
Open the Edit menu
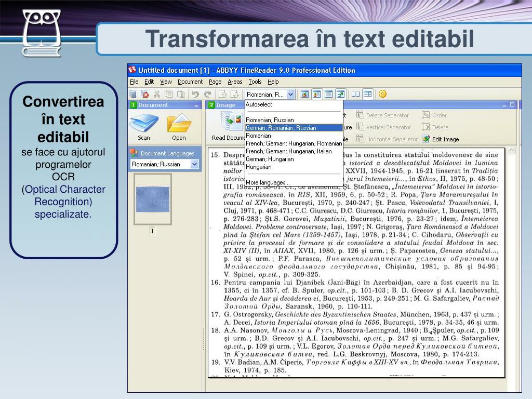point(149,82)
